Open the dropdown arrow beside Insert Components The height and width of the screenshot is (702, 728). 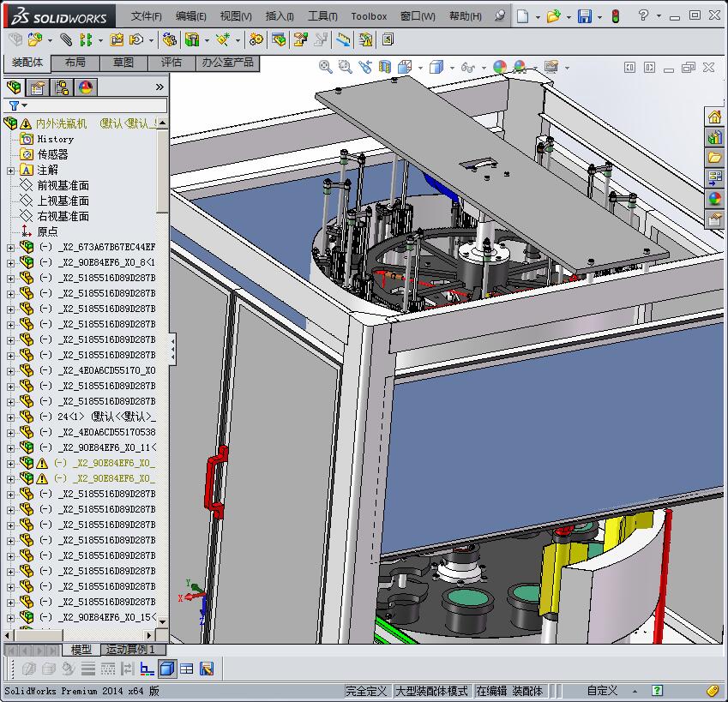[50, 40]
